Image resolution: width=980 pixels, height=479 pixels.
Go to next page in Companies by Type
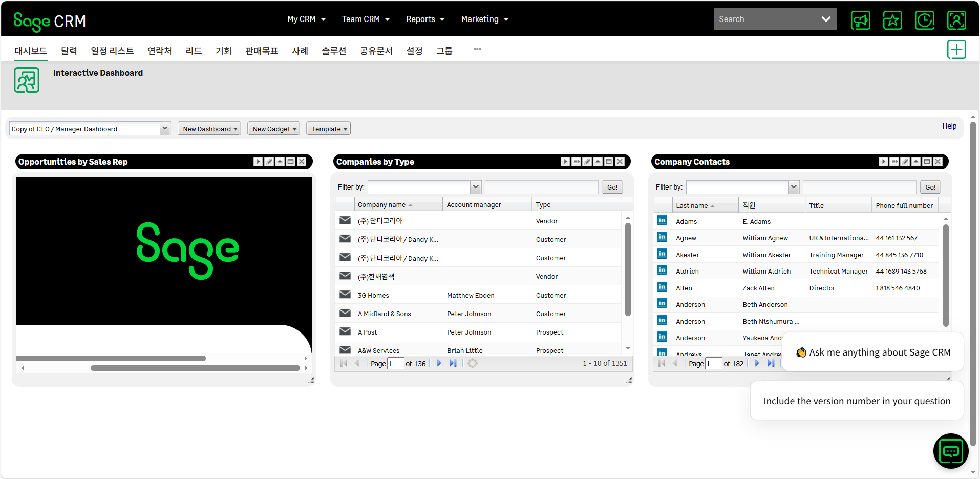coord(439,363)
